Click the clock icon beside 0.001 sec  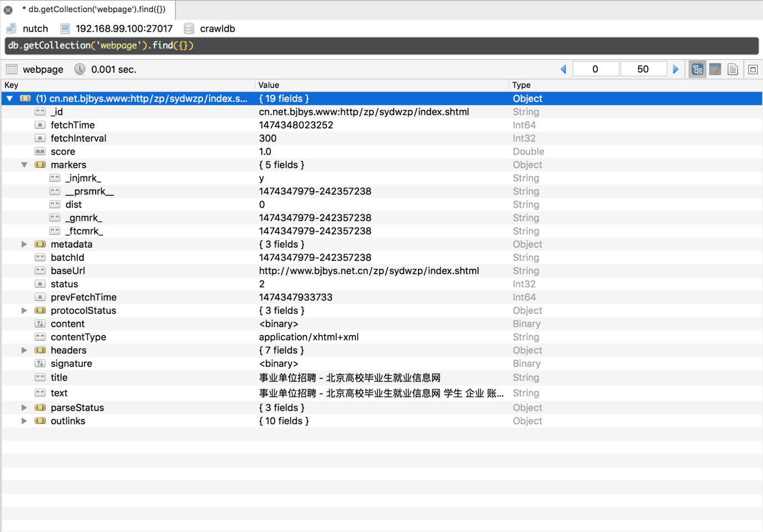(x=80, y=69)
